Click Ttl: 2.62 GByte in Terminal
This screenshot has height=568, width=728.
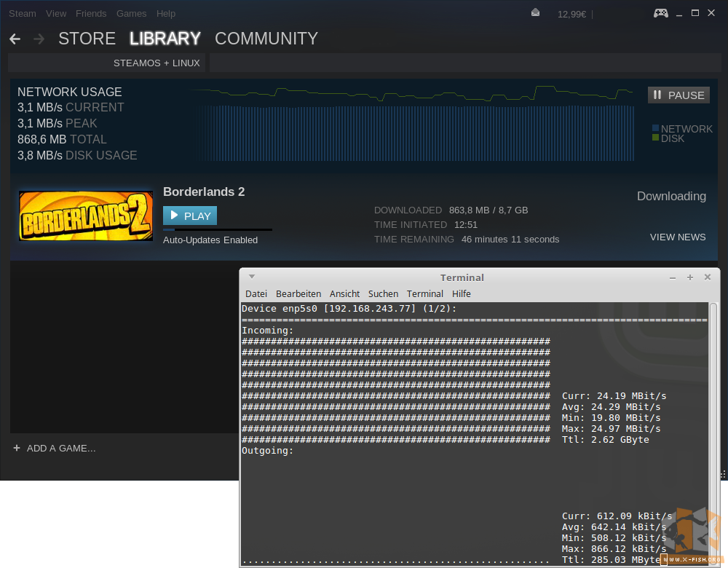[x=606, y=440]
